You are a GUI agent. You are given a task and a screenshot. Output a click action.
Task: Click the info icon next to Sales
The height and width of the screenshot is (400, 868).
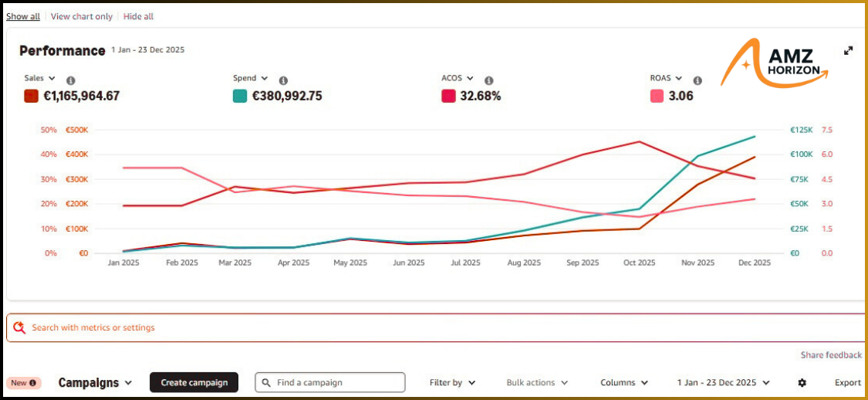(71, 80)
